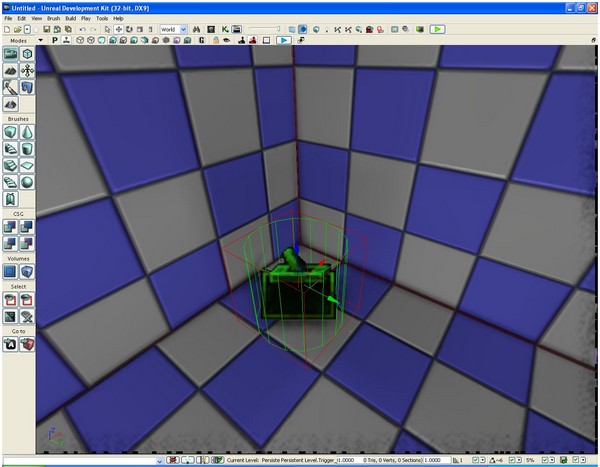
Task: Open the Build menu
Action: 70,18
